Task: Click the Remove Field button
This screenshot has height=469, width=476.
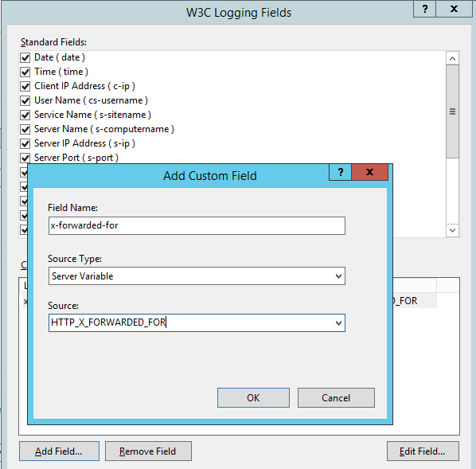Action: 148,451
